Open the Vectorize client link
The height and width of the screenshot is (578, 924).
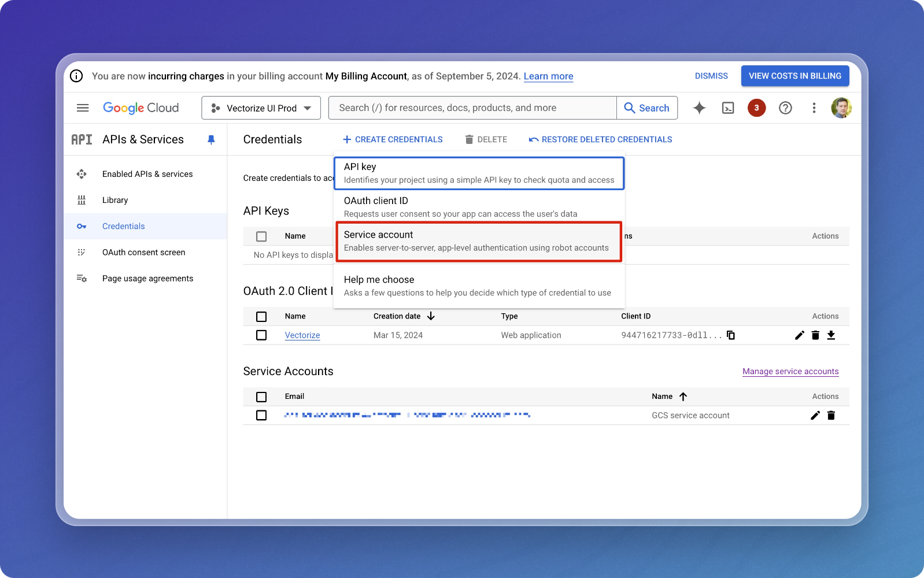click(302, 335)
